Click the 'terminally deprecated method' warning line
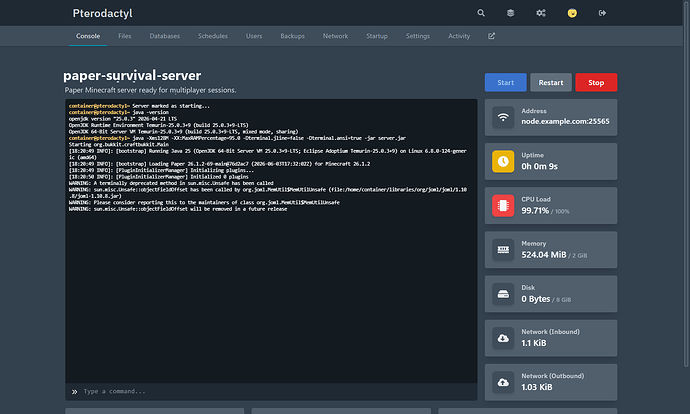This screenshot has height=414, width=690. tap(171, 183)
